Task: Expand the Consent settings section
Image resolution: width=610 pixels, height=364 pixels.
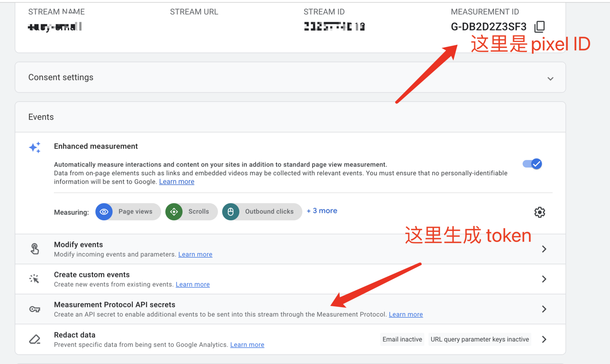Action: (550, 79)
